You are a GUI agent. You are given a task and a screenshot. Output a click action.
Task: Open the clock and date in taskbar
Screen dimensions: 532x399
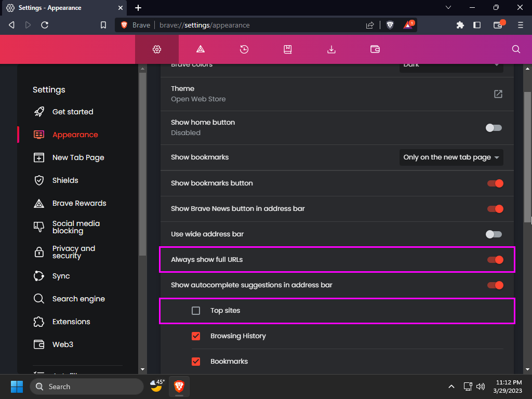[508, 387]
